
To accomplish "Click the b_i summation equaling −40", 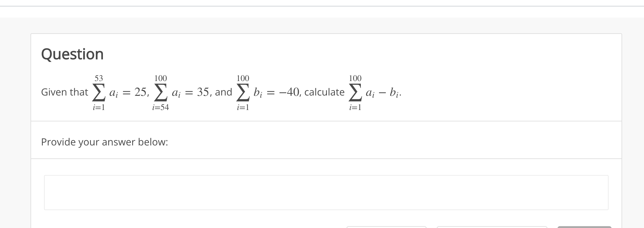I will pyautogui.click(x=268, y=92).
